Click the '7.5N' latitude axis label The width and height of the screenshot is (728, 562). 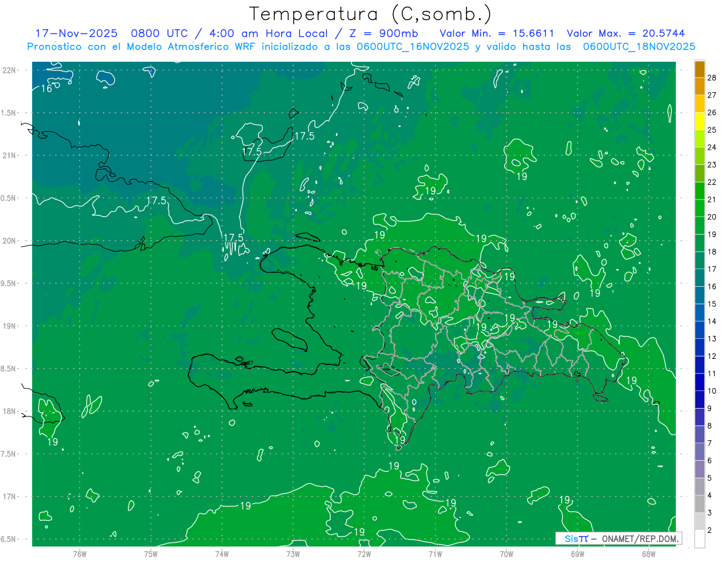tap(8, 454)
